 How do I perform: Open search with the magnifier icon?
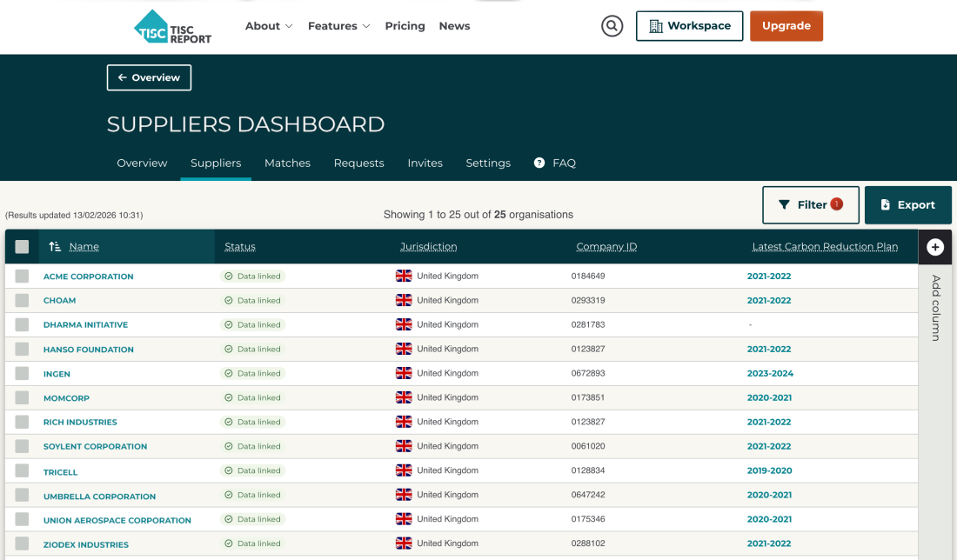coord(612,26)
